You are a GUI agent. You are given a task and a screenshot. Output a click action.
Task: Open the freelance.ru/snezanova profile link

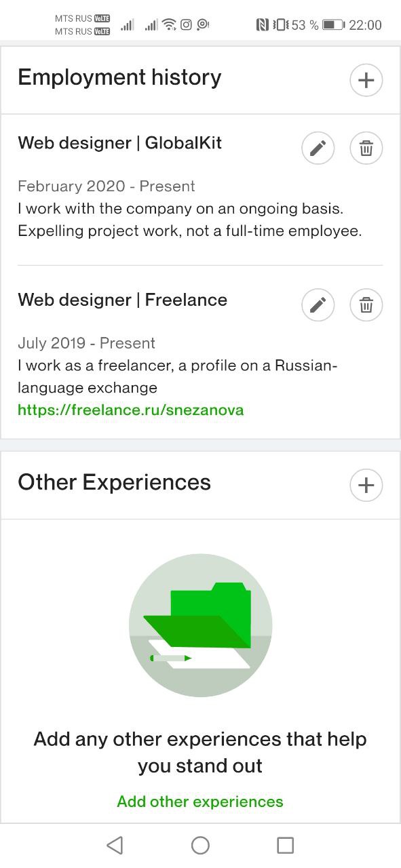[130, 410]
